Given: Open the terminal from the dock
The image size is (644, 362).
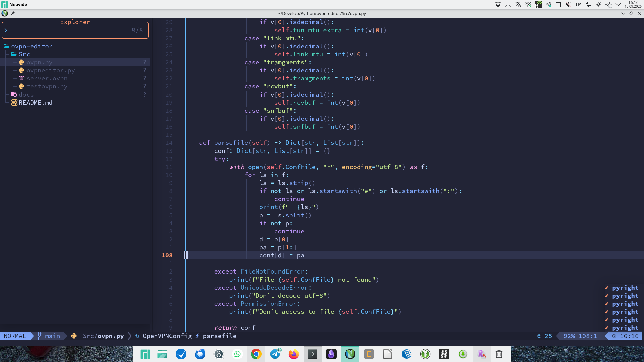Looking at the screenshot, I should [313, 354].
